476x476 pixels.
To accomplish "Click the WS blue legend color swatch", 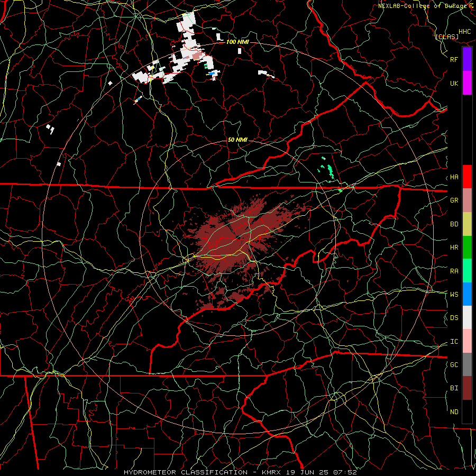I will click(467, 294).
